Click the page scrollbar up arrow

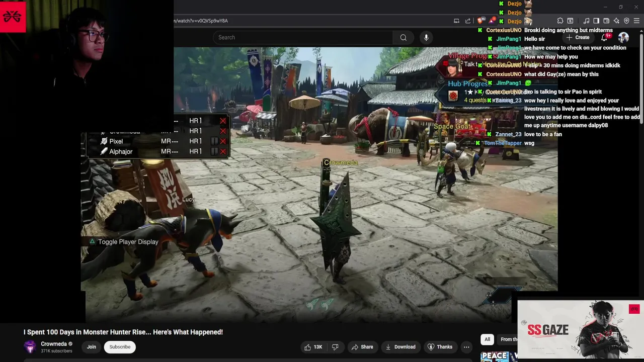(641, 31)
